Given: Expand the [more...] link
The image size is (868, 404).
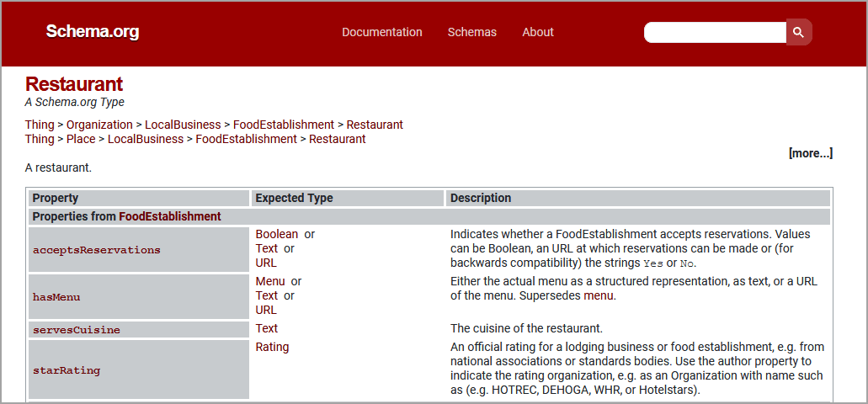Looking at the screenshot, I should coord(811,153).
